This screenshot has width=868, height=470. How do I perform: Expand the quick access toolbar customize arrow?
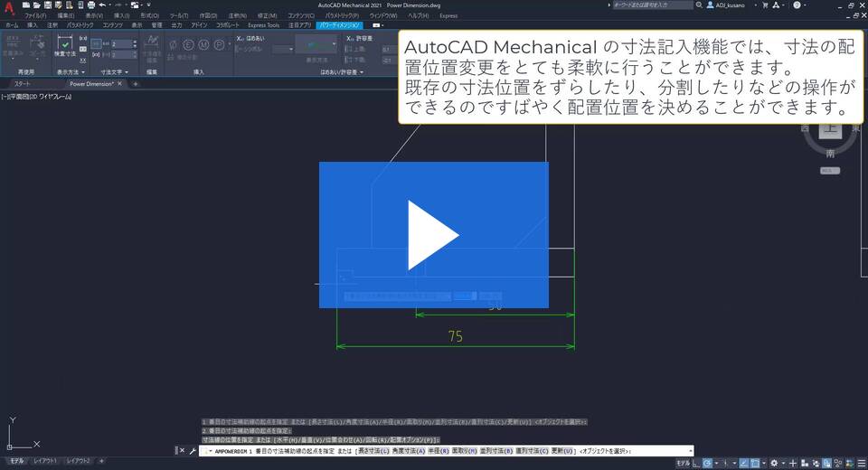(149, 5)
